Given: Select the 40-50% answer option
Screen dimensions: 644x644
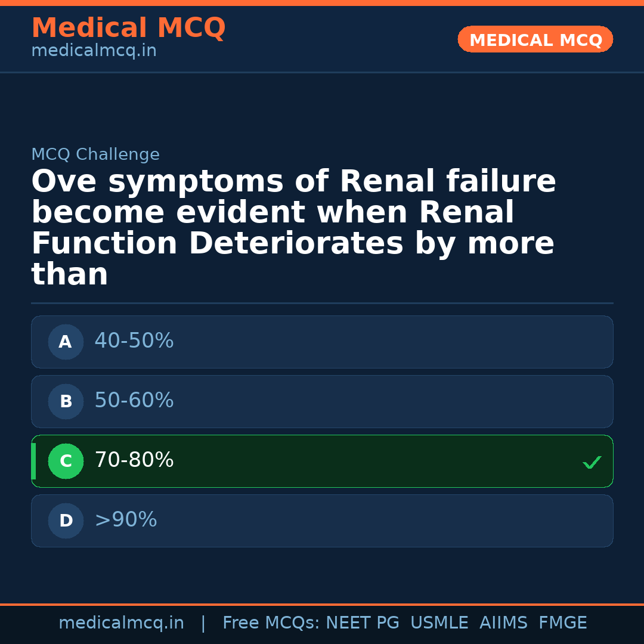Looking at the screenshot, I should click(134, 341).
